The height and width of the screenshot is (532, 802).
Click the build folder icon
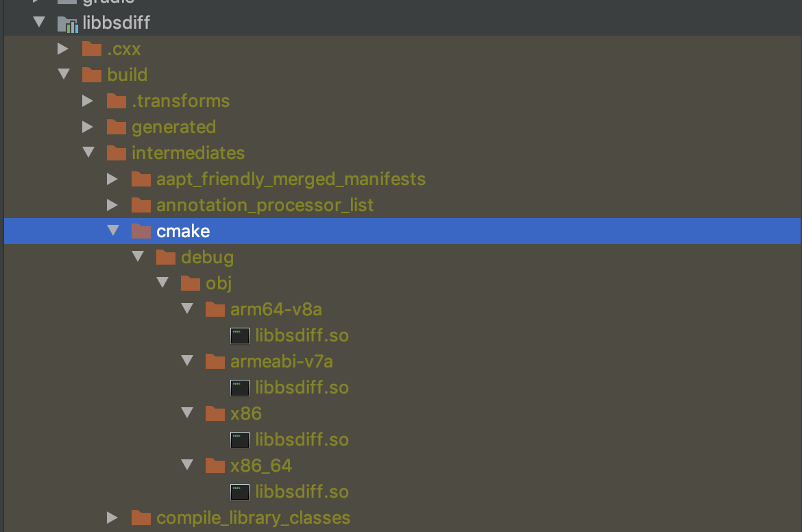(x=91, y=75)
